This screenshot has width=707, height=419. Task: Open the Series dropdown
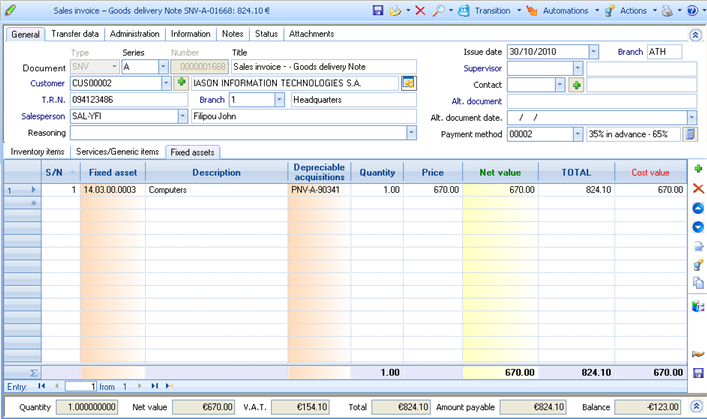pyautogui.click(x=163, y=67)
